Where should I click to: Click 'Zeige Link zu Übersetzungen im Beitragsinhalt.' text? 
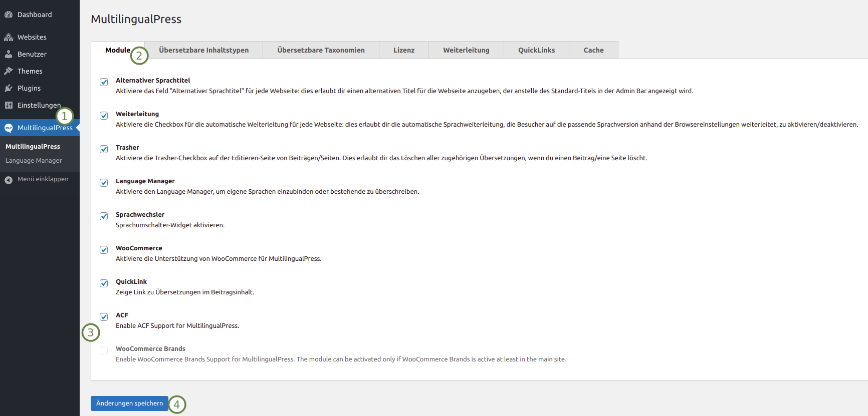pos(185,292)
